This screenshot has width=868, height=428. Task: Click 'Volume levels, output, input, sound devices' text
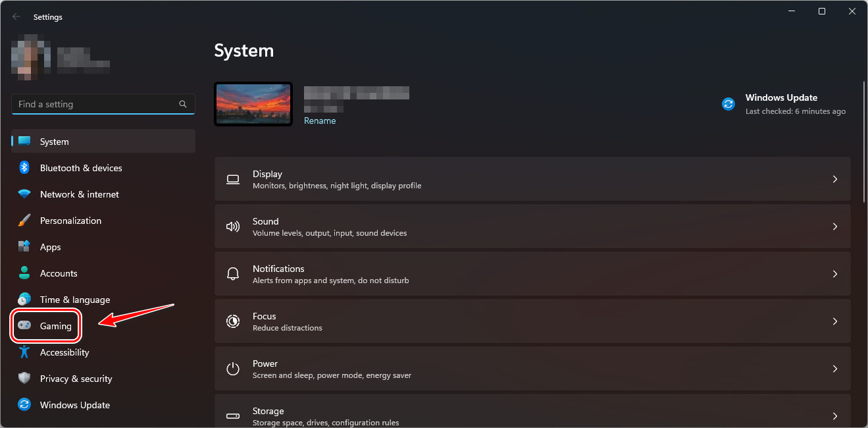(x=330, y=233)
